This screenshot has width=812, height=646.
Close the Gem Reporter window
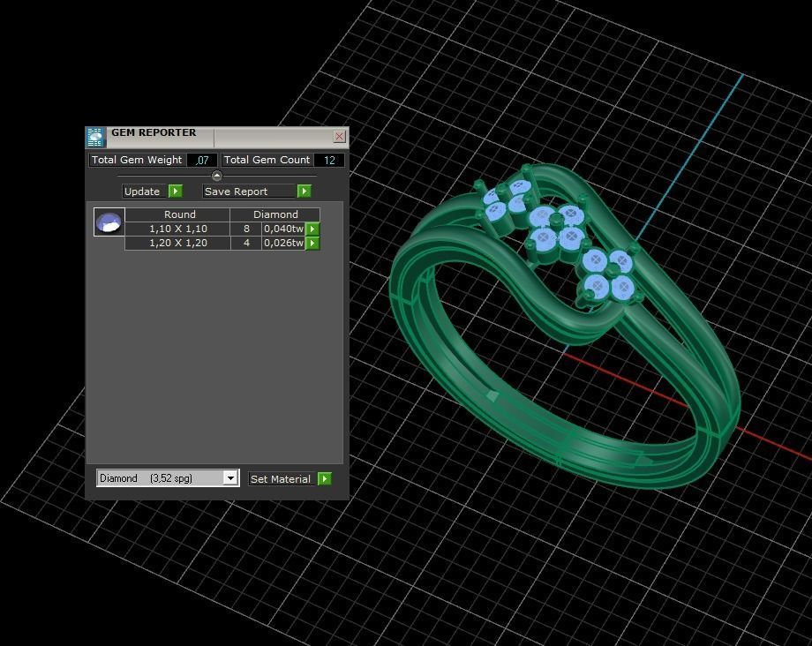(339, 136)
